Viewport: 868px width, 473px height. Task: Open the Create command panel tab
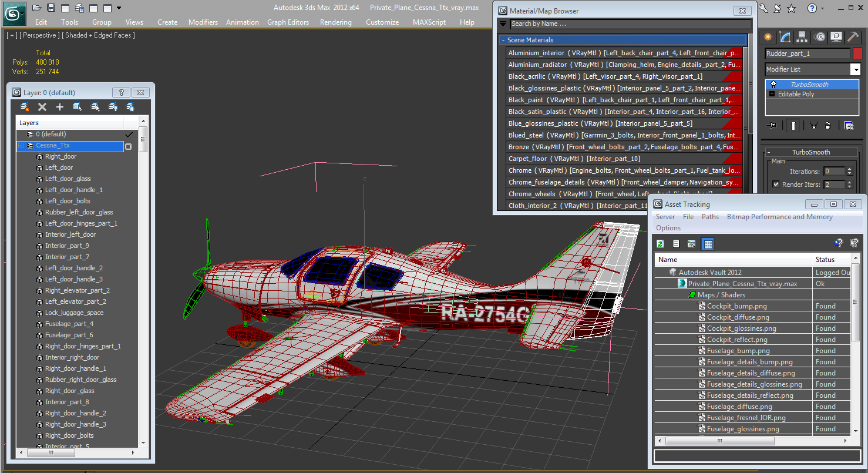pyautogui.click(x=768, y=37)
